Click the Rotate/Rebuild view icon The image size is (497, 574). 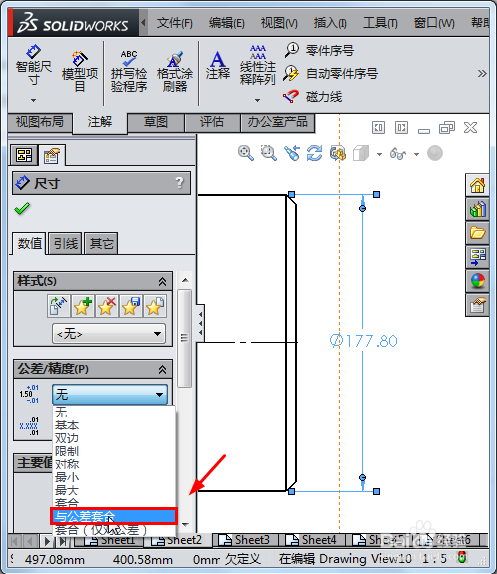tap(314, 153)
